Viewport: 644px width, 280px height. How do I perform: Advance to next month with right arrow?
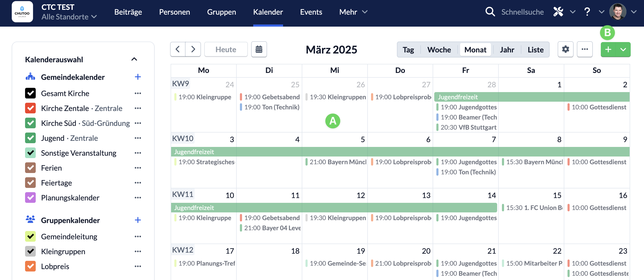[193, 49]
